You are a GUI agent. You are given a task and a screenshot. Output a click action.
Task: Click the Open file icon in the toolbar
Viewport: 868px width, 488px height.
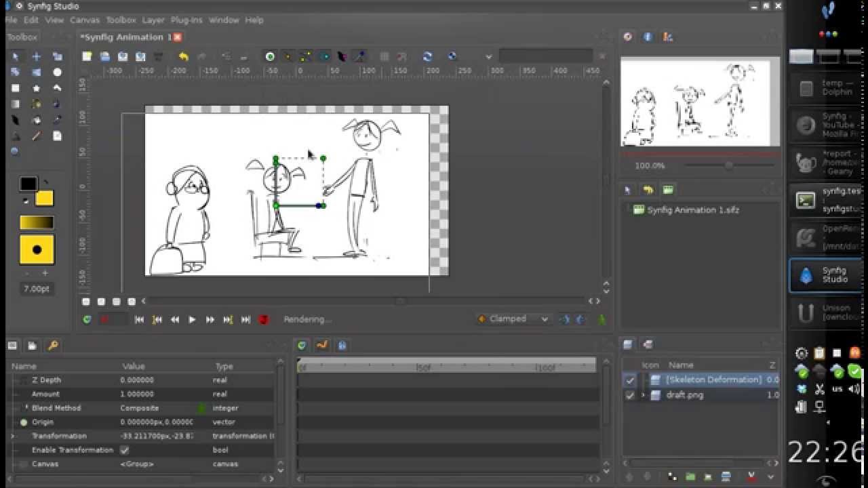(105, 57)
